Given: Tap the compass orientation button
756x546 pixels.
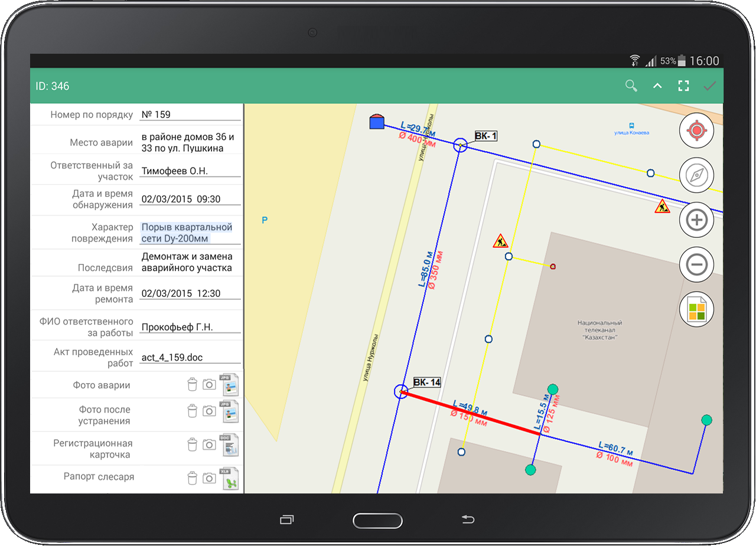Looking at the screenshot, I should point(697,175).
